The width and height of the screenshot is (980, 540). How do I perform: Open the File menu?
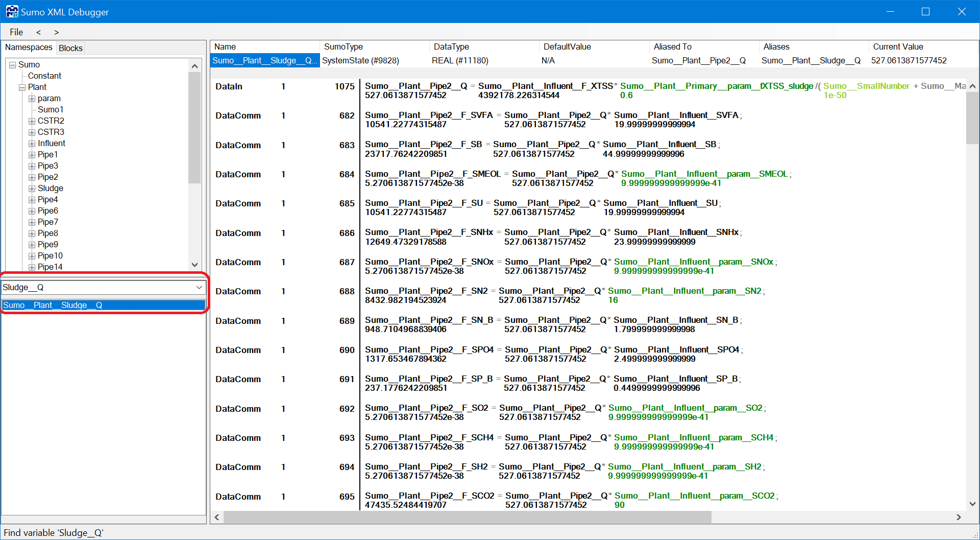click(16, 32)
